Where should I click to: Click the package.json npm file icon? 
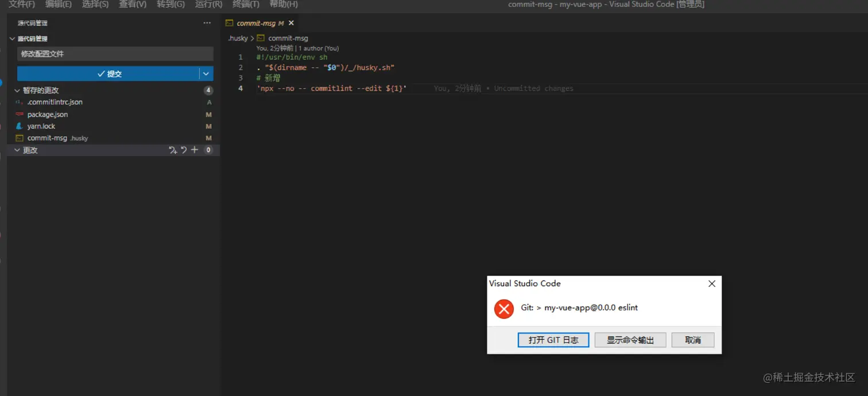pos(20,114)
